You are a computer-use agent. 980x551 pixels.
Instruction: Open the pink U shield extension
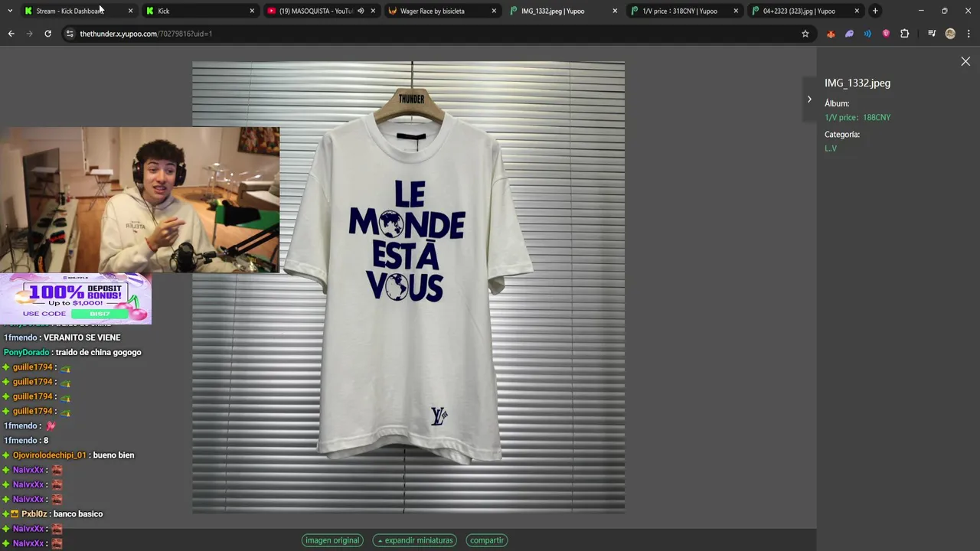886,34
